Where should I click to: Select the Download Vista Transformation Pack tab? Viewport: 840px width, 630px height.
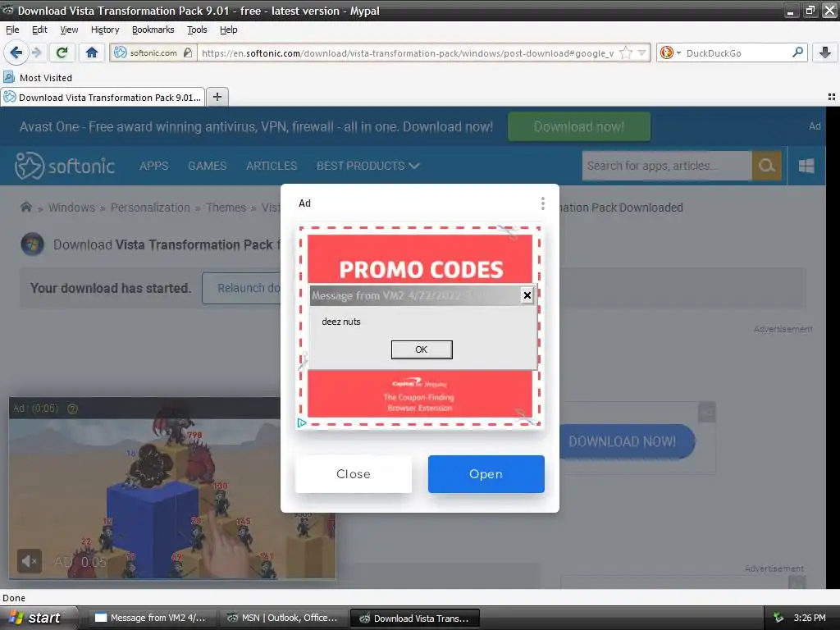coord(103,97)
